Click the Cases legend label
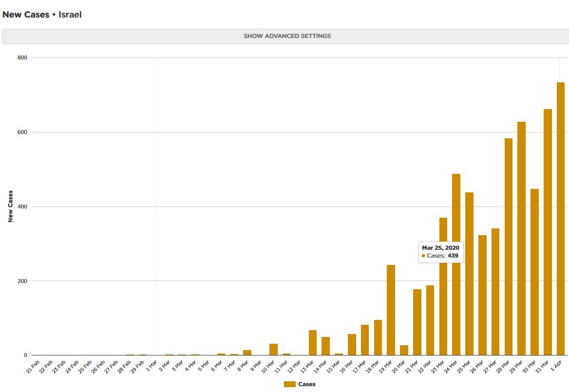The width and height of the screenshot is (569, 392). pyautogui.click(x=306, y=384)
